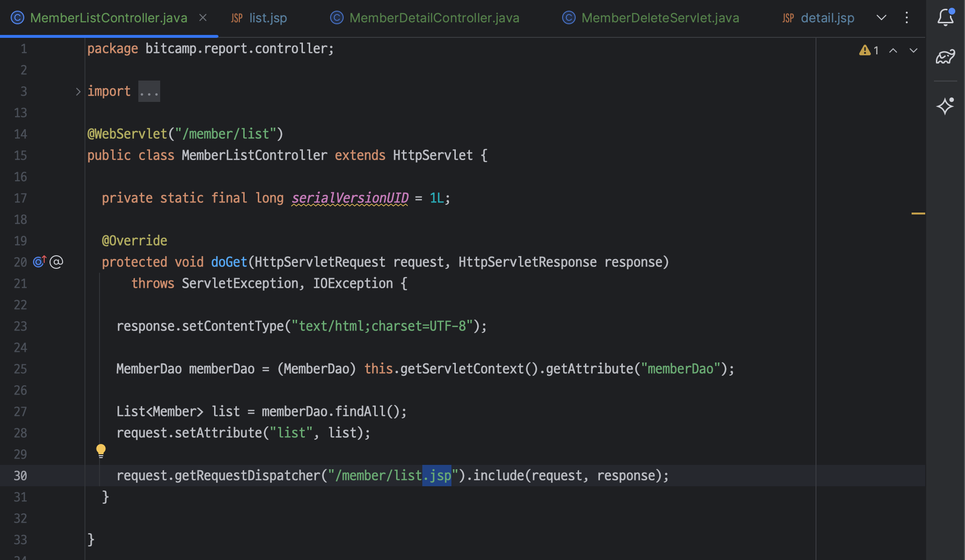Expand the folded import block
The image size is (965, 560).
click(78, 91)
